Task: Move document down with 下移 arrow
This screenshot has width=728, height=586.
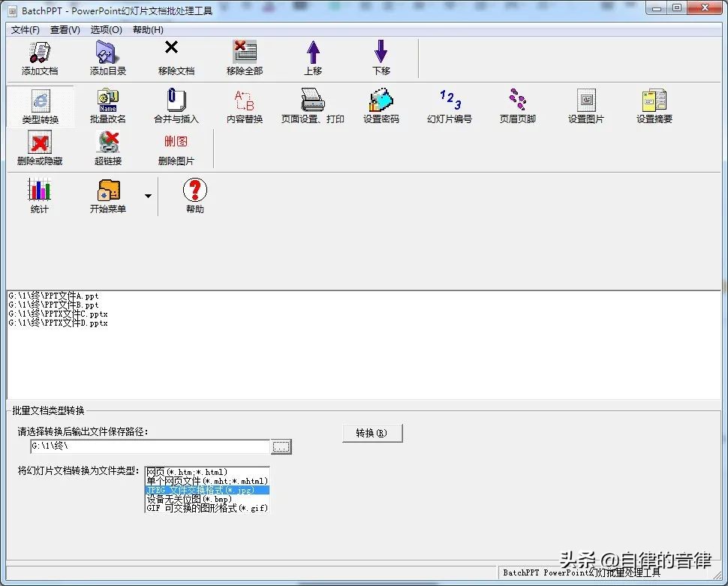Action: point(381,58)
